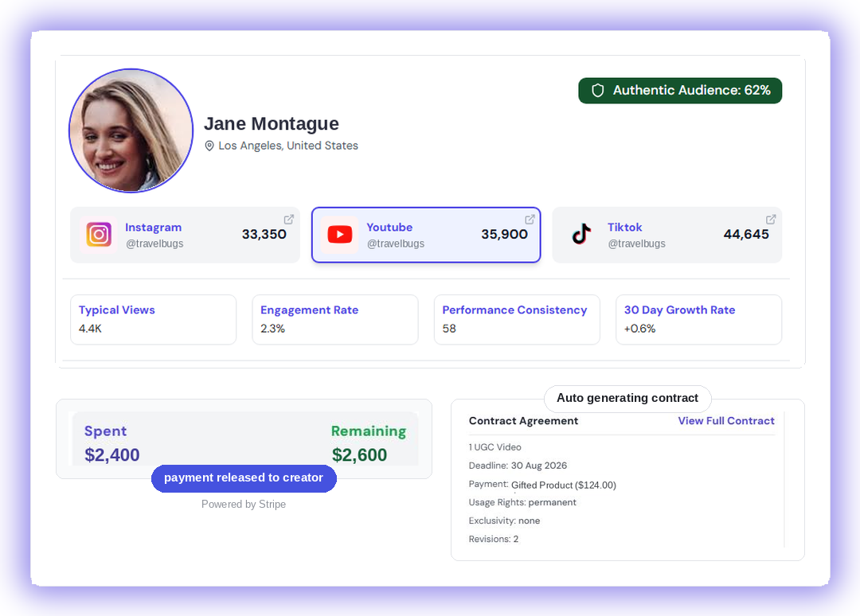Open Tiktok profile via external link icon

pos(771,219)
